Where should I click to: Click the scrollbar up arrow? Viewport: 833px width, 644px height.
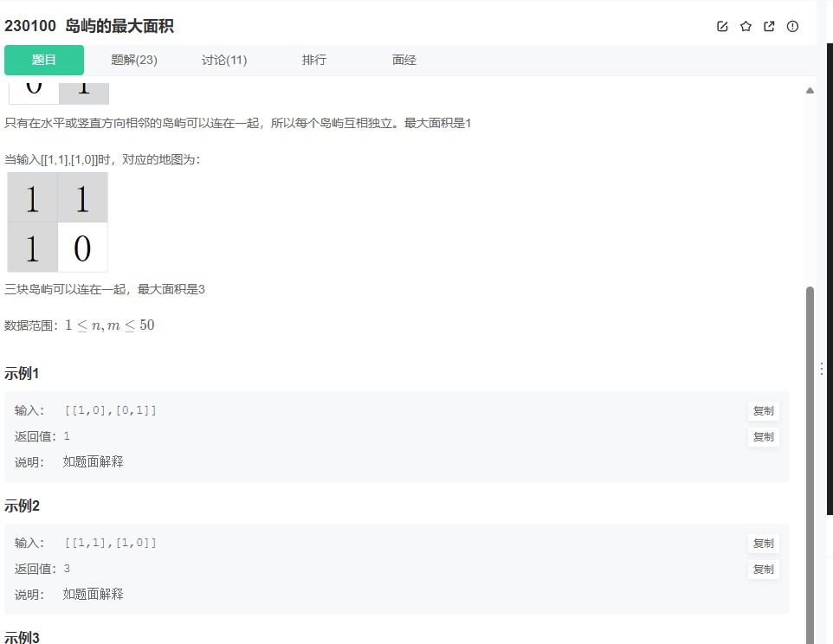(810, 90)
